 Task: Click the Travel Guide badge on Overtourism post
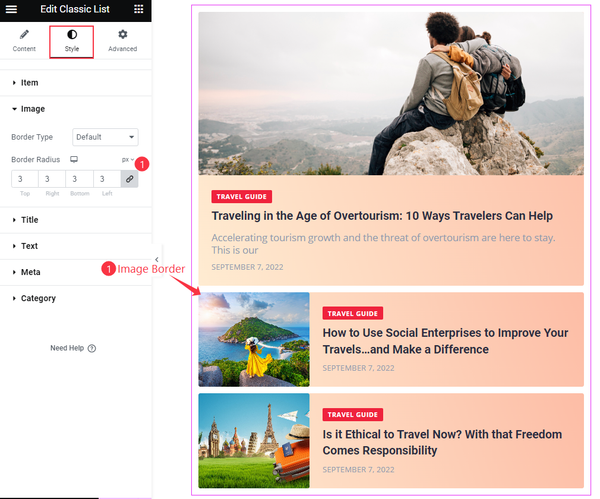tap(241, 196)
